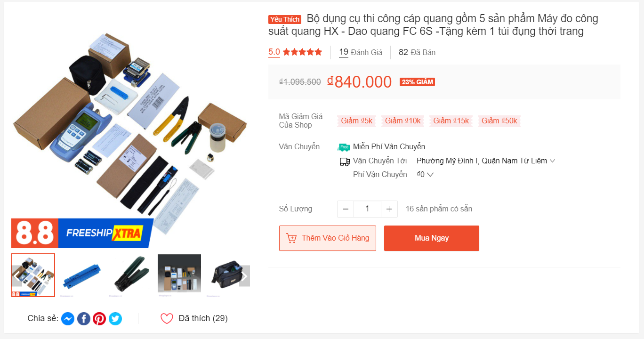Image resolution: width=644 pixels, height=339 pixels.
Task: Select the Giảm ₫50k shop voucher
Action: pos(499,121)
